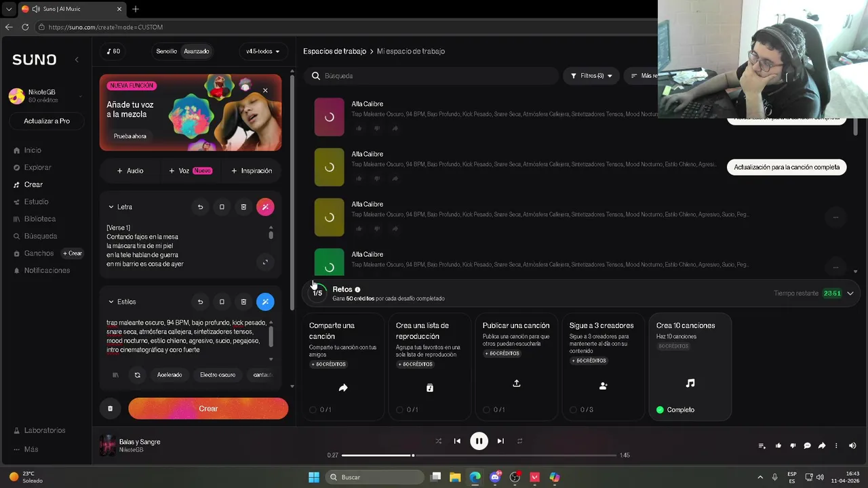This screenshot has width=868, height=488.
Task: Dislike the playing song
Action: pos(793,446)
